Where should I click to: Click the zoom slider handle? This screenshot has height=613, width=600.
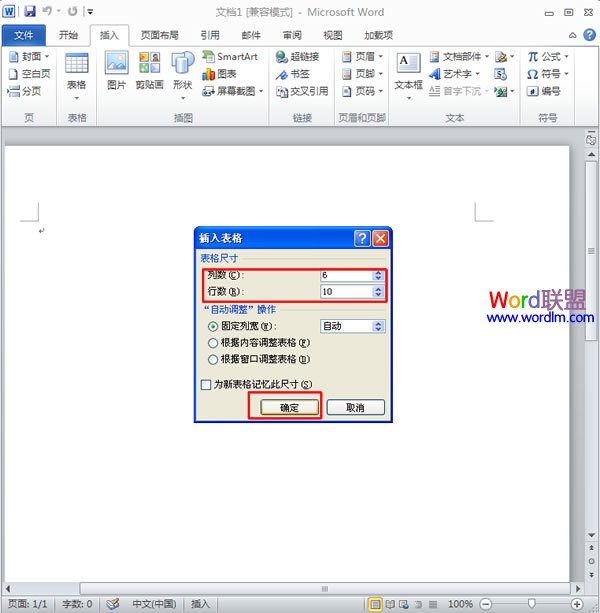(x=532, y=604)
